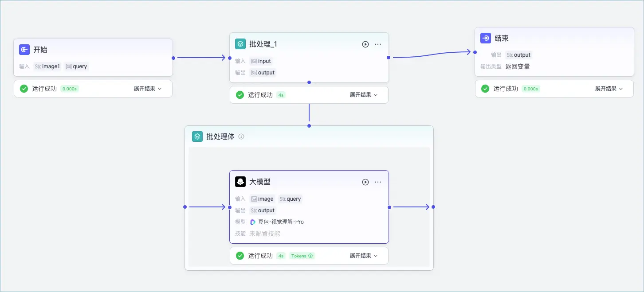Click the 批处理_1 node icon
The image size is (644, 292).
point(240,44)
